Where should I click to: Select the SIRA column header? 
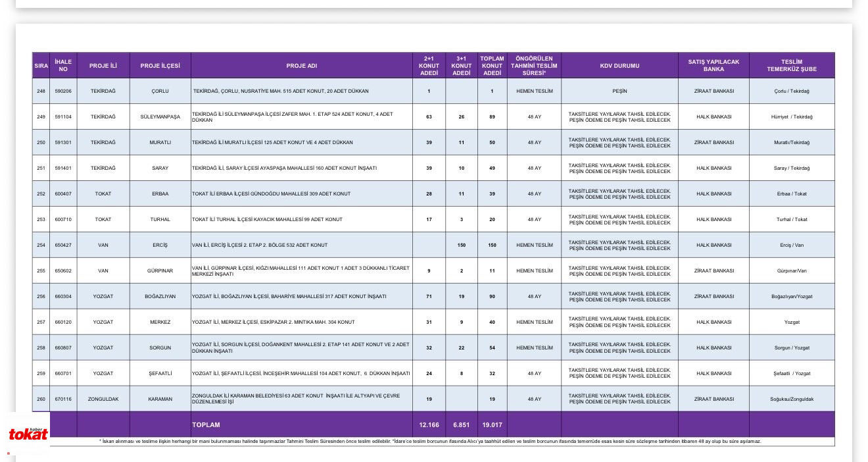click(x=41, y=66)
